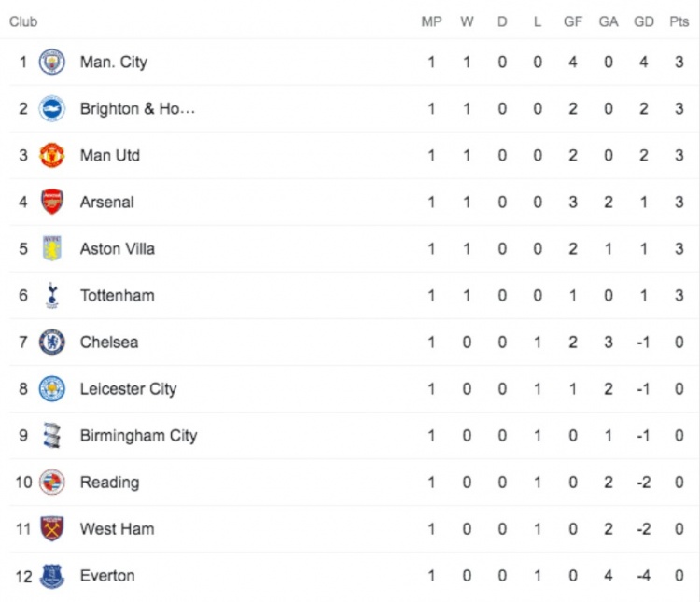The width and height of the screenshot is (700, 602).
Task: Open the Everton team name link
Action: [107, 576]
